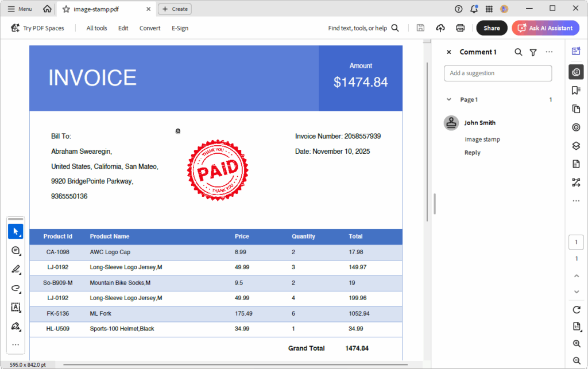The image size is (588, 369).
Task: Filter comments with the funnel icon
Action: click(x=533, y=52)
